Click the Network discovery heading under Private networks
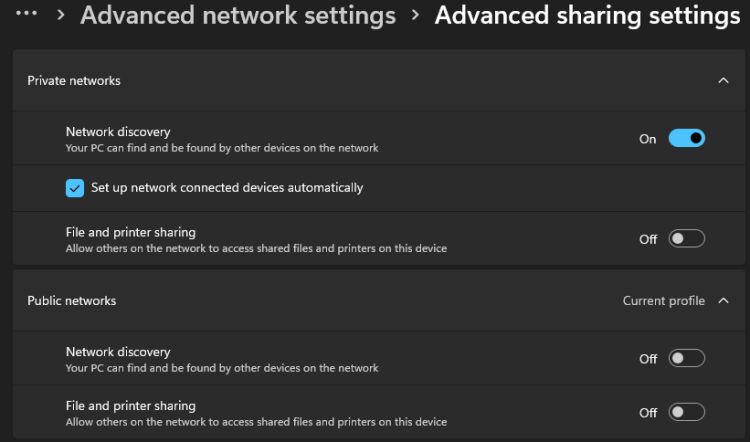The width and height of the screenshot is (750, 442). 118,132
